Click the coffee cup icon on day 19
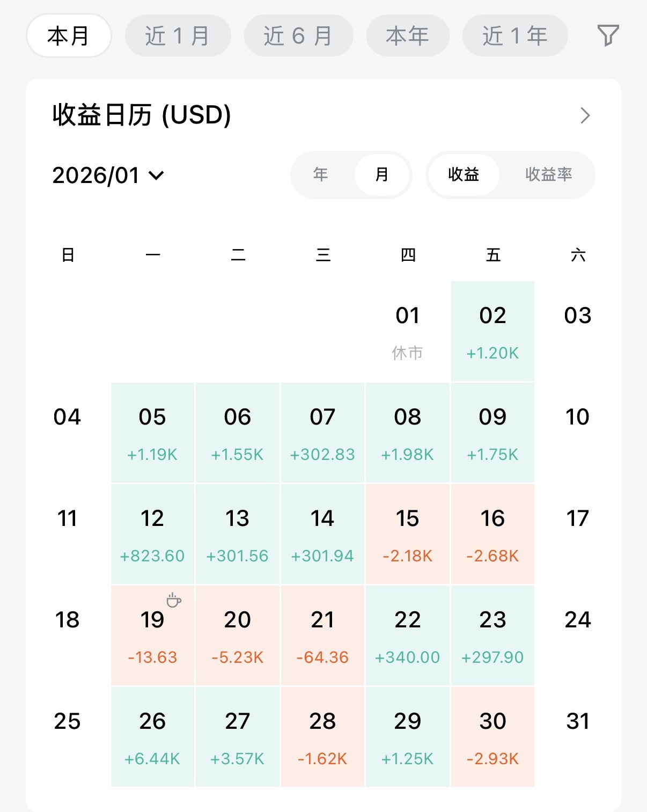The image size is (647, 812). click(173, 600)
